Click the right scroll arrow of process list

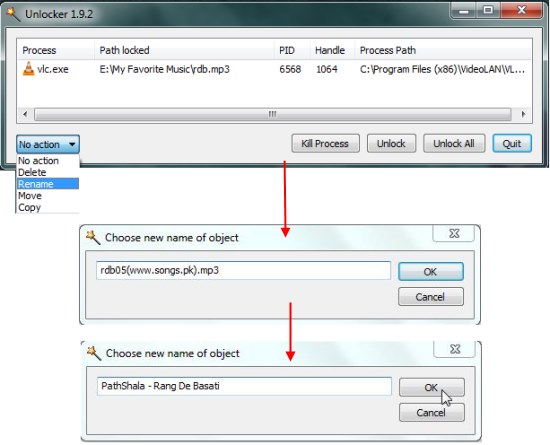coord(523,114)
